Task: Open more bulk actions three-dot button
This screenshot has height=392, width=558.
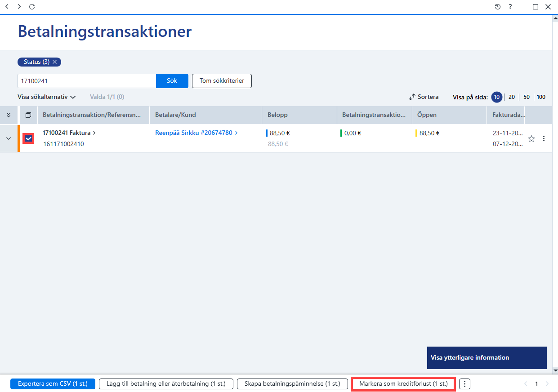Action: pyautogui.click(x=464, y=384)
